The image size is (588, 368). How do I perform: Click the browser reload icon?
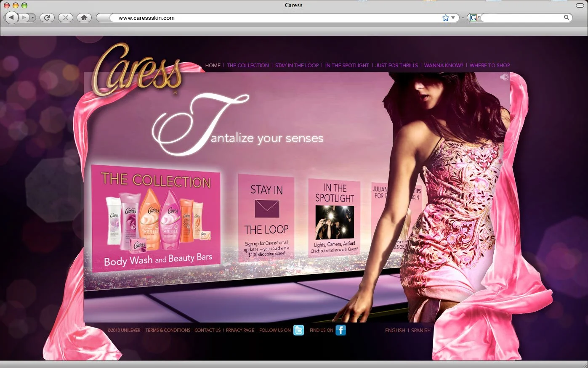pyautogui.click(x=47, y=18)
